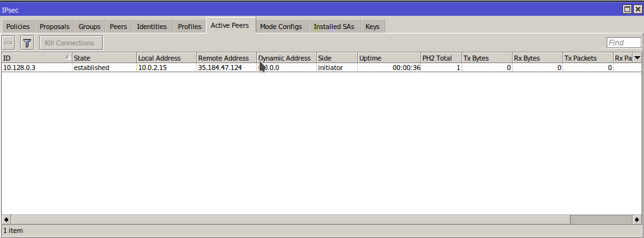Sort by the Side column header
Image resolution: width=644 pixels, height=238 pixels.
pyautogui.click(x=337, y=58)
